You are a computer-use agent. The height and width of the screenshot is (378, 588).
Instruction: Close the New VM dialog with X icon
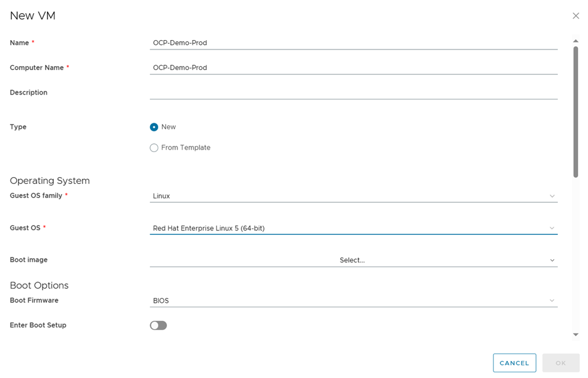pyautogui.click(x=575, y=16)
